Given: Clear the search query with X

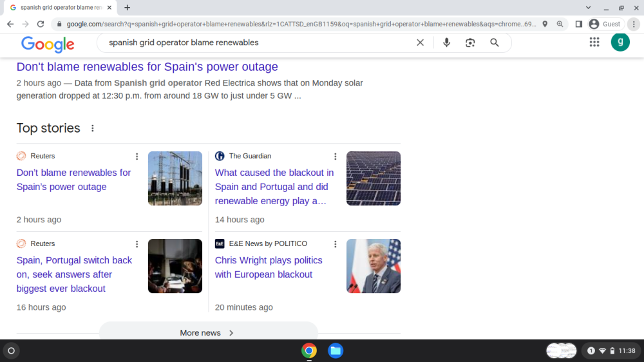Looking at the screenshot, I should pyautogui.click(x=420, y=43).
